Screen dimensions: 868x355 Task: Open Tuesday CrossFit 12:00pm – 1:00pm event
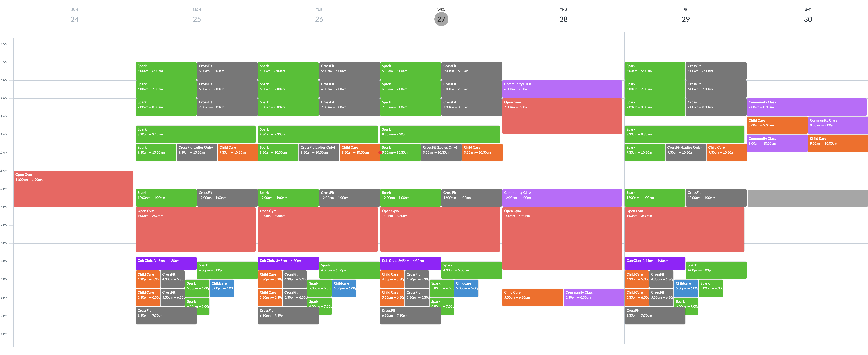(x=349, y=198)
